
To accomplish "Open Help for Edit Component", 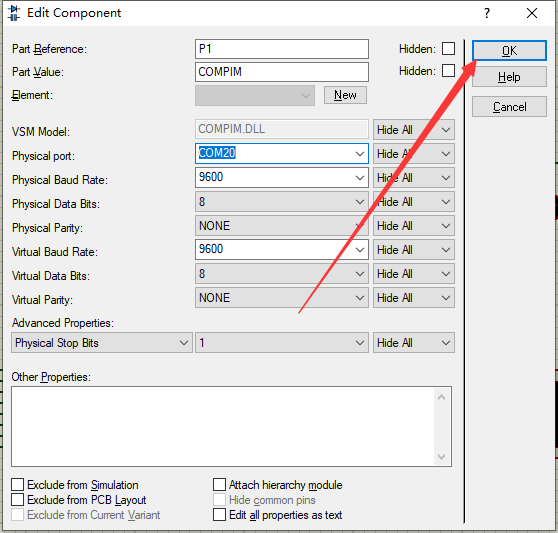I will [509, 77].
